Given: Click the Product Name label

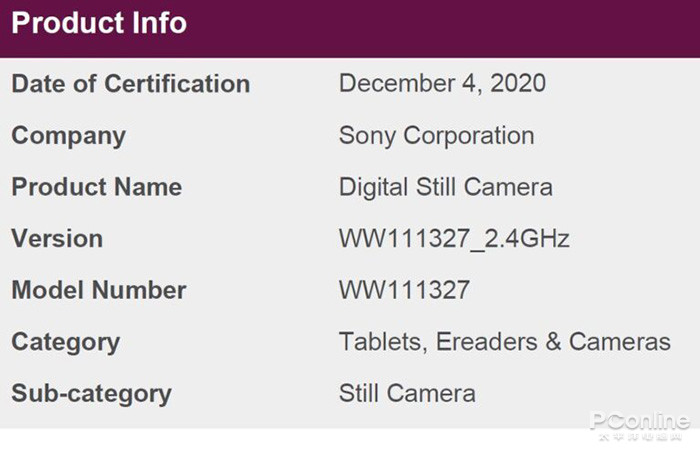Looking at the screenshot, I should click(x=96, y=187).
